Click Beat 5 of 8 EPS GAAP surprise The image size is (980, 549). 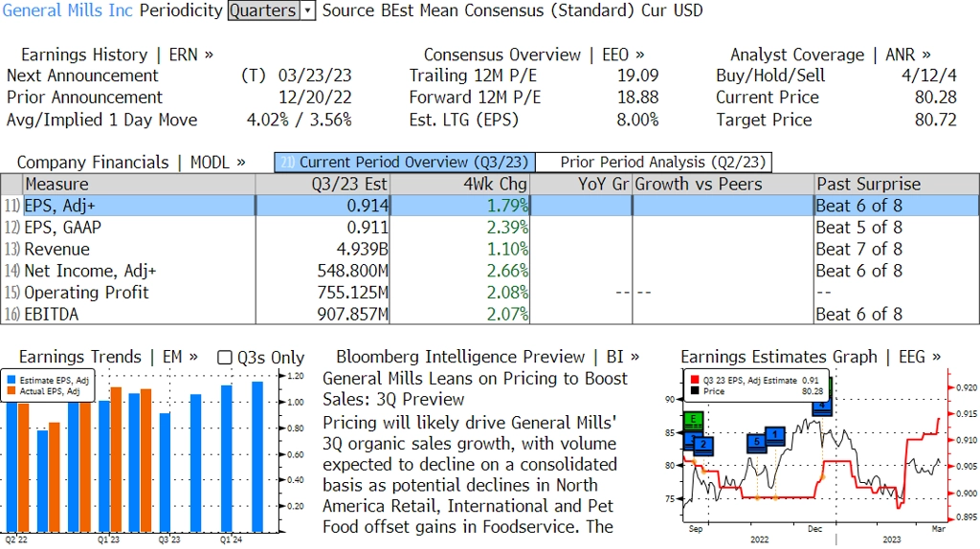[x=859, y=228]
